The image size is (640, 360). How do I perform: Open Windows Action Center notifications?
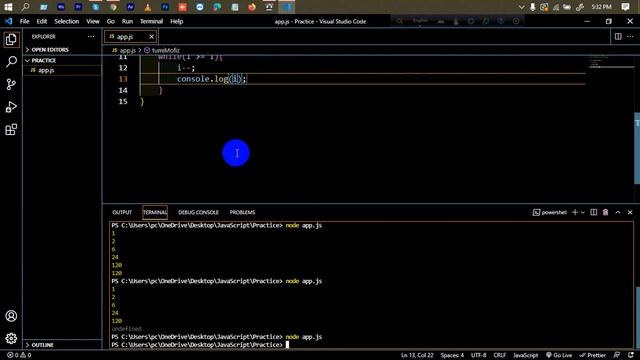625,7
